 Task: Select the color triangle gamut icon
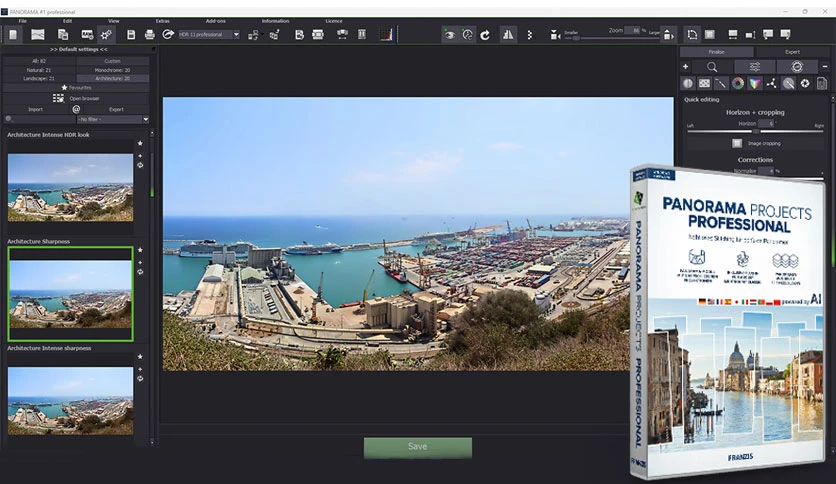[x=755, y=83]
